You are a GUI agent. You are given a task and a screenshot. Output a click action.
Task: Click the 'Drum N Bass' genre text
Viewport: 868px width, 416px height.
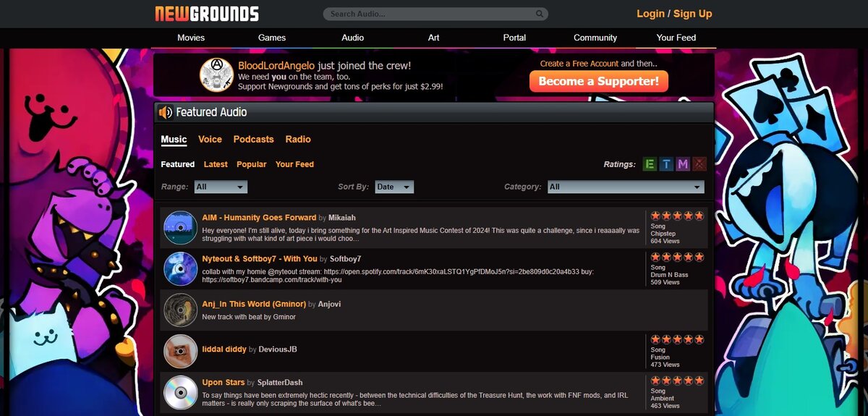(670, 275)
